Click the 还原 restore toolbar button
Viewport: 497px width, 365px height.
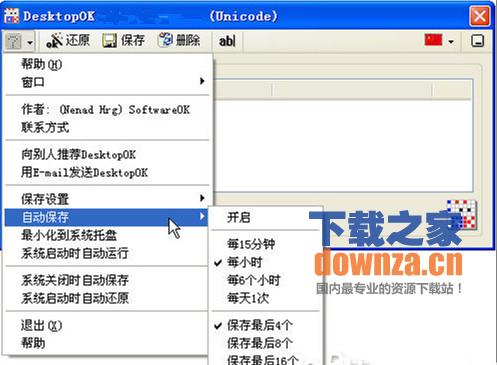[68, 41]
